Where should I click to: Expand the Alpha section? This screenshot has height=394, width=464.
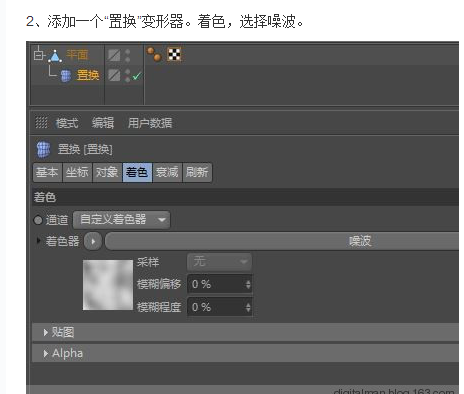246,353
